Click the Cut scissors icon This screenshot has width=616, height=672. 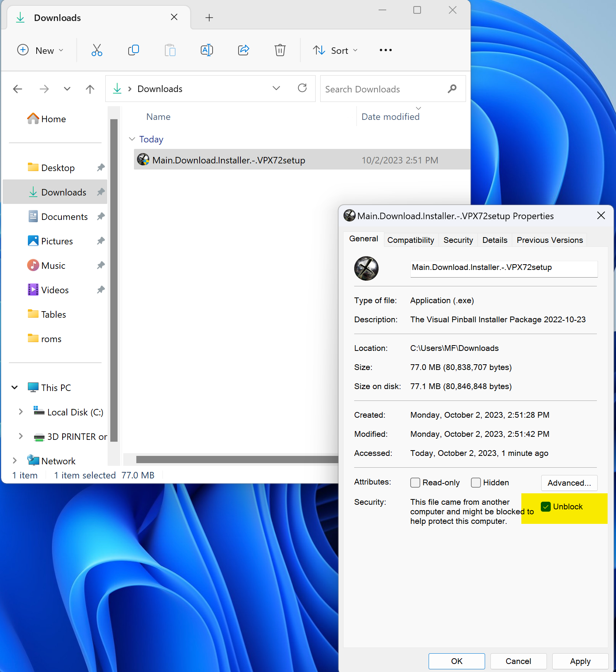97,50
